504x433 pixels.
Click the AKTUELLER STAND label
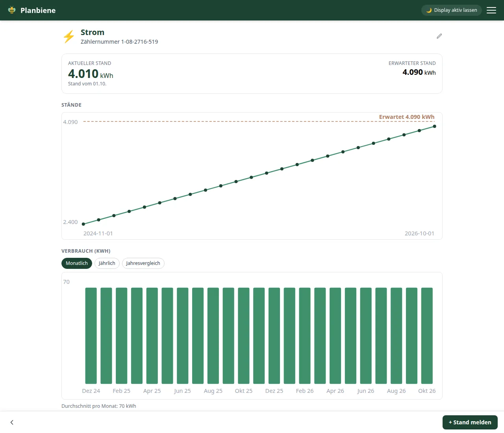coord(90,63)
